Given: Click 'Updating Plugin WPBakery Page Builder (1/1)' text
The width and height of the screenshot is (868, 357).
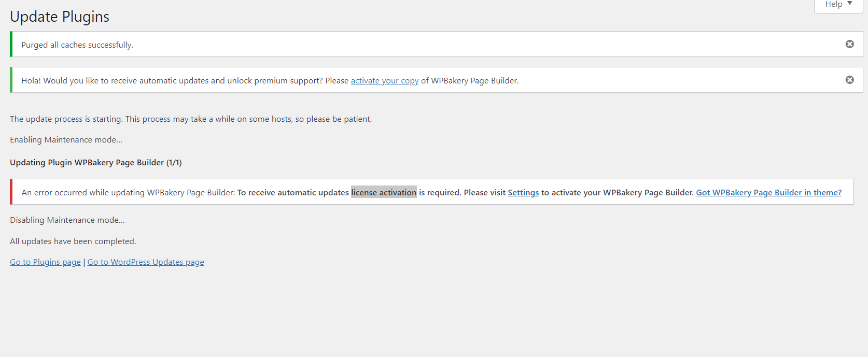Looking at the screenshot, I should click(96, 163).
